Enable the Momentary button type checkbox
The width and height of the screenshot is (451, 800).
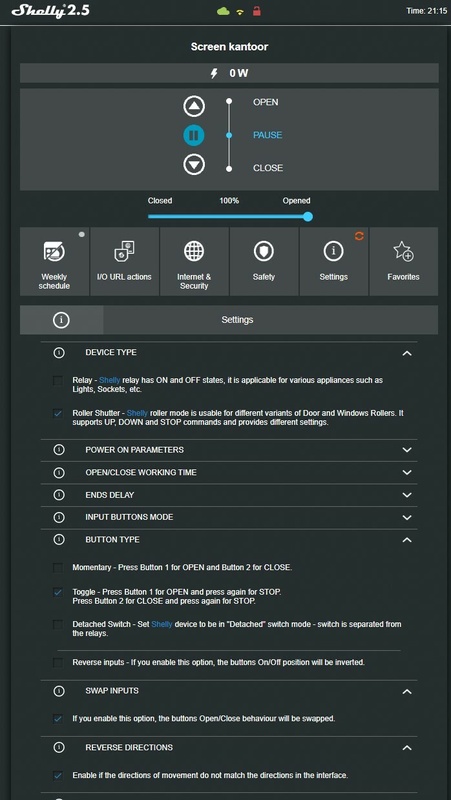pos(58,567)
